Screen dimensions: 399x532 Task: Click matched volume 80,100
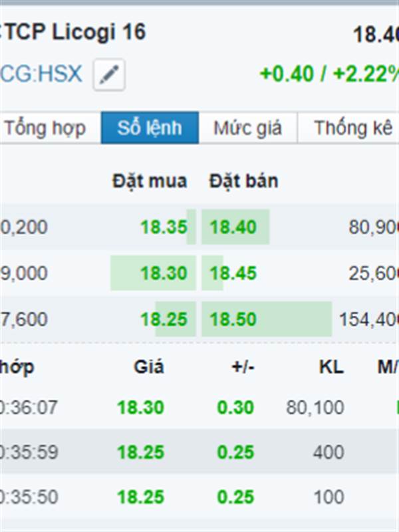click(315, 407)
